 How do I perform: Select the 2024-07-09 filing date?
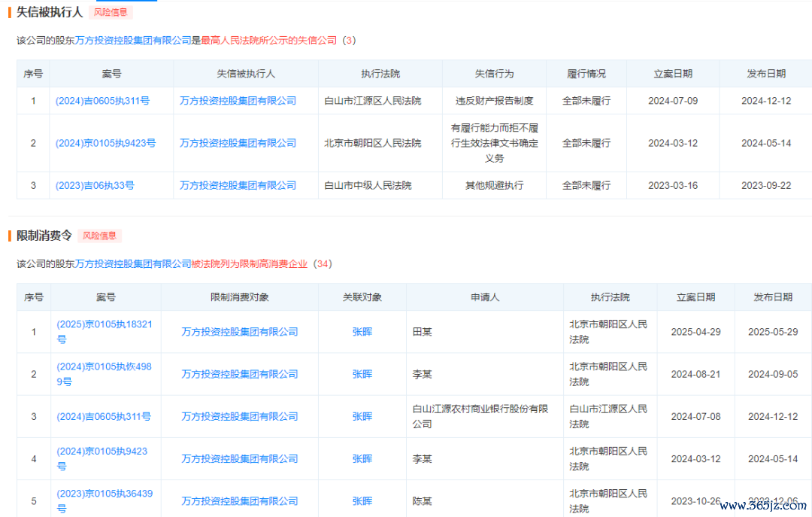coord(673,101)
